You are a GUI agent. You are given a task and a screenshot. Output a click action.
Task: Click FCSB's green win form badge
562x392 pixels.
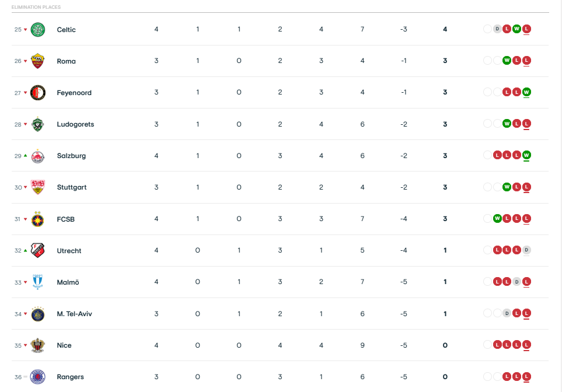pos(497,219)
